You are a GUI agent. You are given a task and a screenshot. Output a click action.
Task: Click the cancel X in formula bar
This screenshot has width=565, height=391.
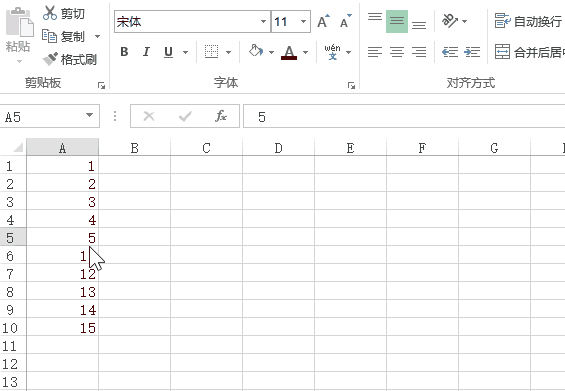149,116
